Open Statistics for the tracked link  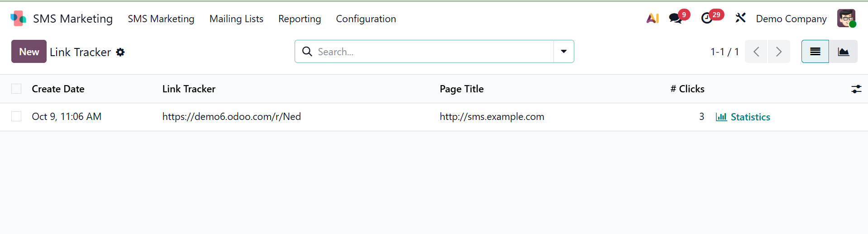tap(743, 117)
